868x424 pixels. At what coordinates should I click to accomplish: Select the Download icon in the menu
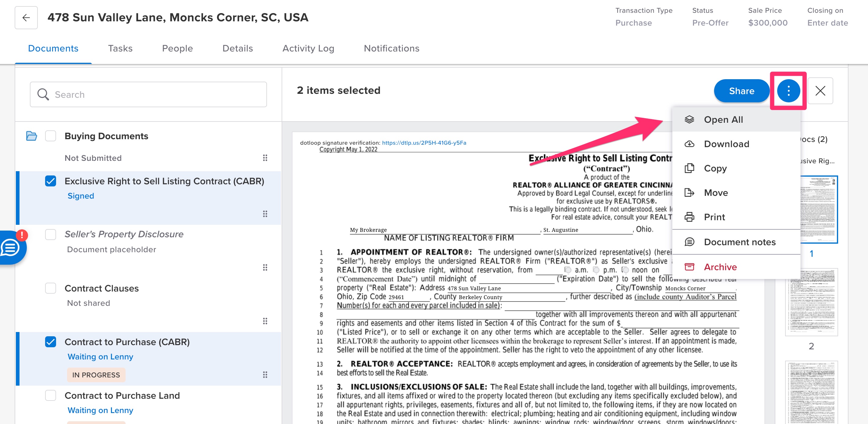click(x=689, y=144)
